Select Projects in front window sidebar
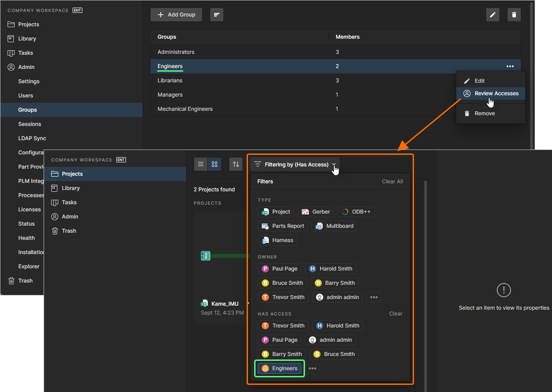552x392 pixels. tap(115, 174)
